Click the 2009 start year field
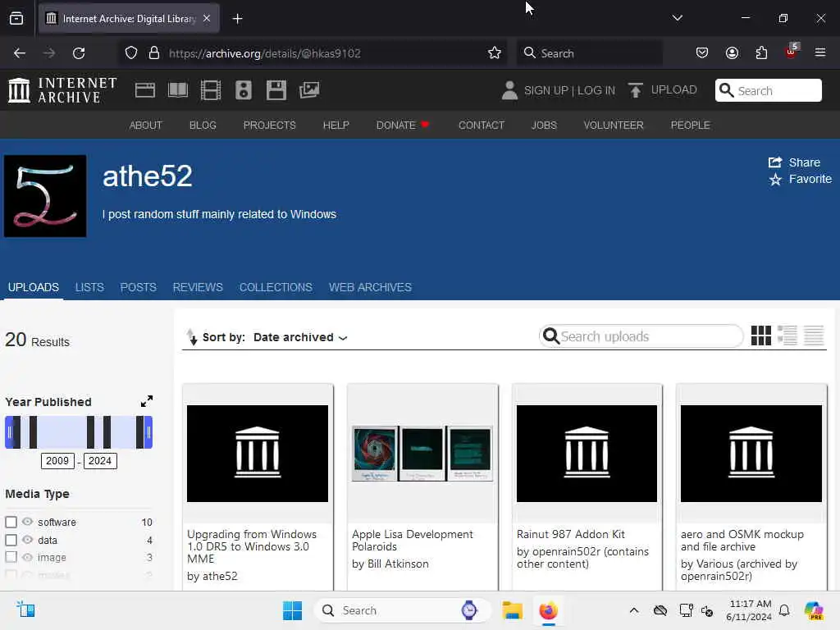 pyautogui.click(x=57, y=461)
